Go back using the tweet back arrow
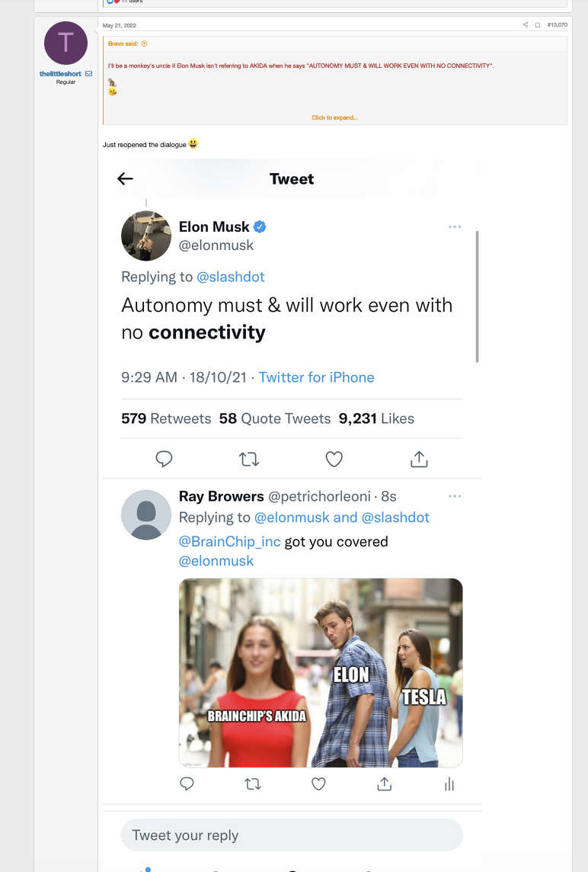Image resolution: width=588 pixels, height=872 pixels. [126, 178]
